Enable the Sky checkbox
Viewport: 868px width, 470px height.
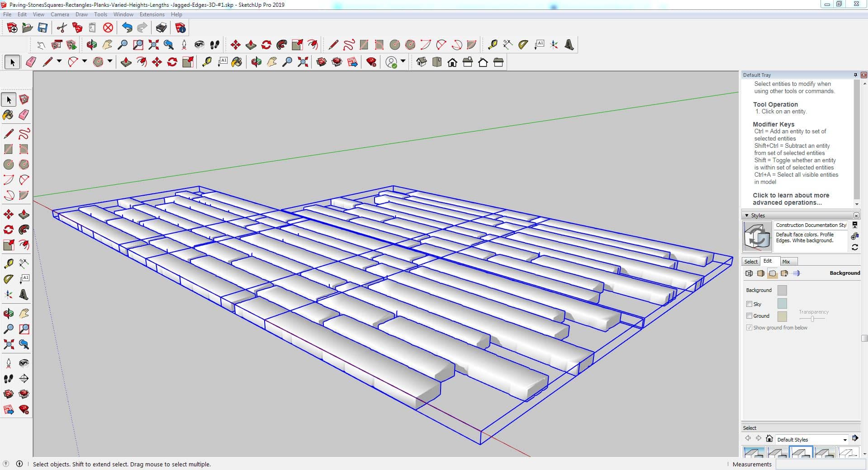click(x=749, y=304)
